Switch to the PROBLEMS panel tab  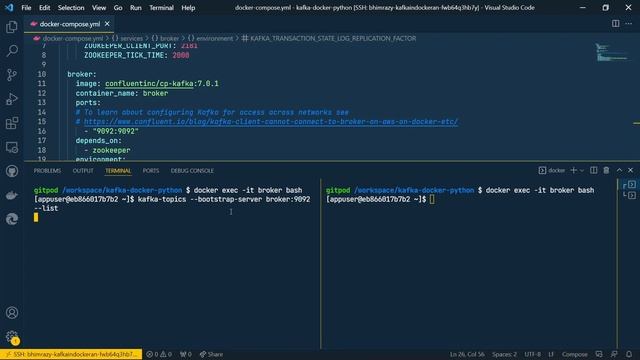[47, 171]
